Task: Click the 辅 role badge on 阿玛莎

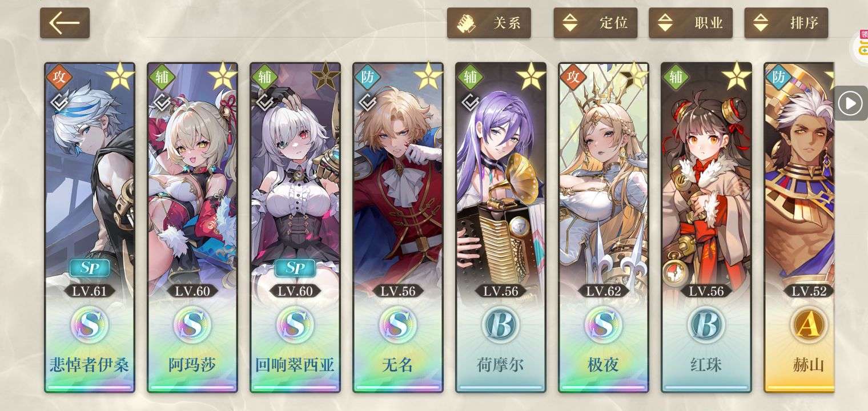Action: pos(162,77)
